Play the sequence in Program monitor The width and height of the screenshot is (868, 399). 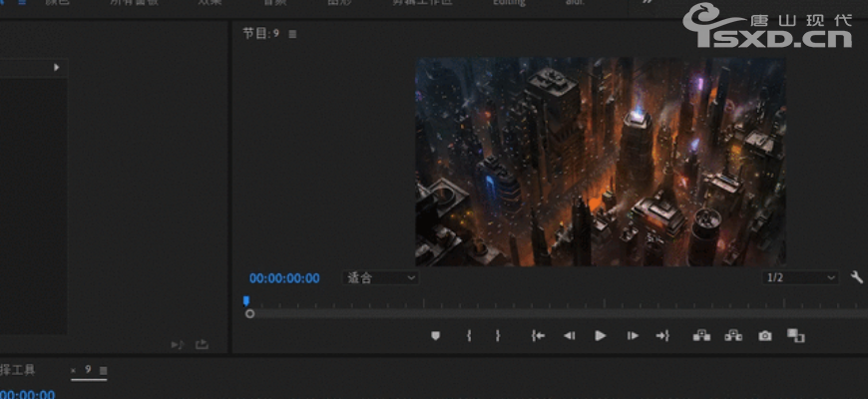(600, 335)
